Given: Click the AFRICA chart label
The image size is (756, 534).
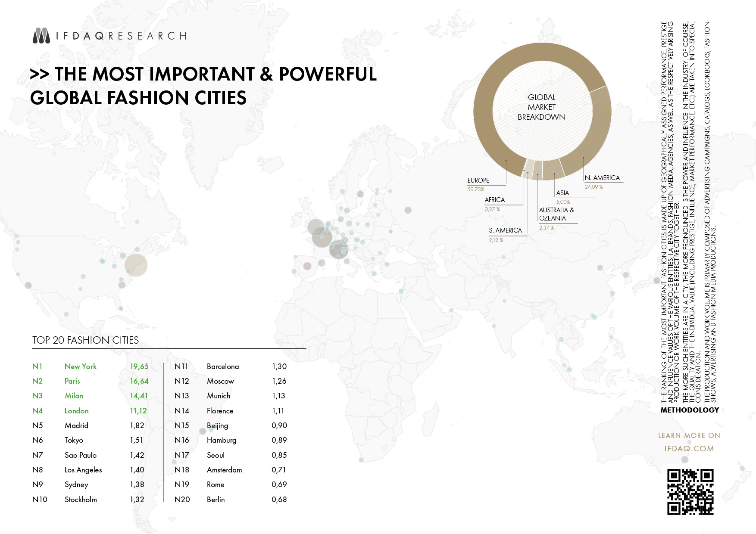Looking at the screenshot, I should (494, 200).
